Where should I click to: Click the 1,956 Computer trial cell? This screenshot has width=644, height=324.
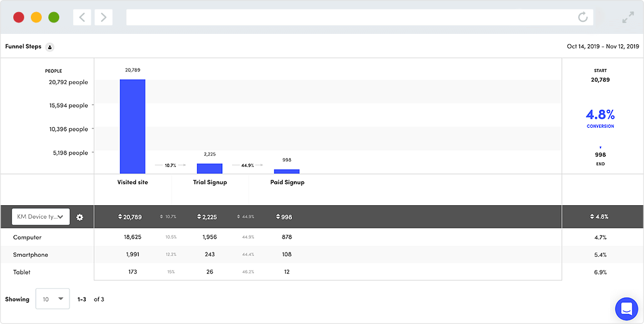[x=209, y=237]
